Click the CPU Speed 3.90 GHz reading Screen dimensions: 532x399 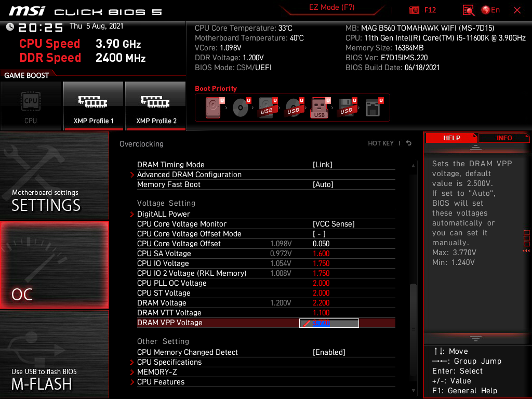[80, 44]
